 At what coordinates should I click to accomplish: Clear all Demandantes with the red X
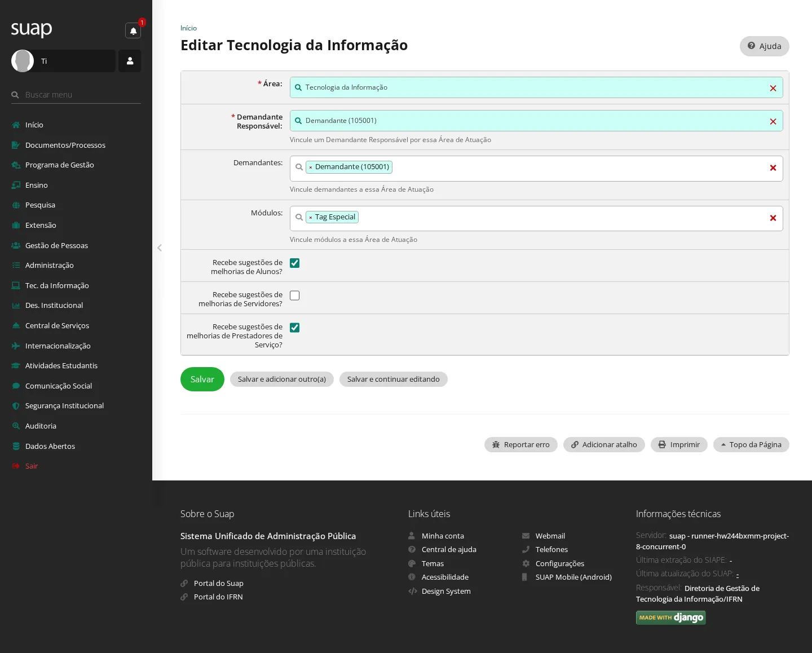pyautogui.click(x=773, y=167)
